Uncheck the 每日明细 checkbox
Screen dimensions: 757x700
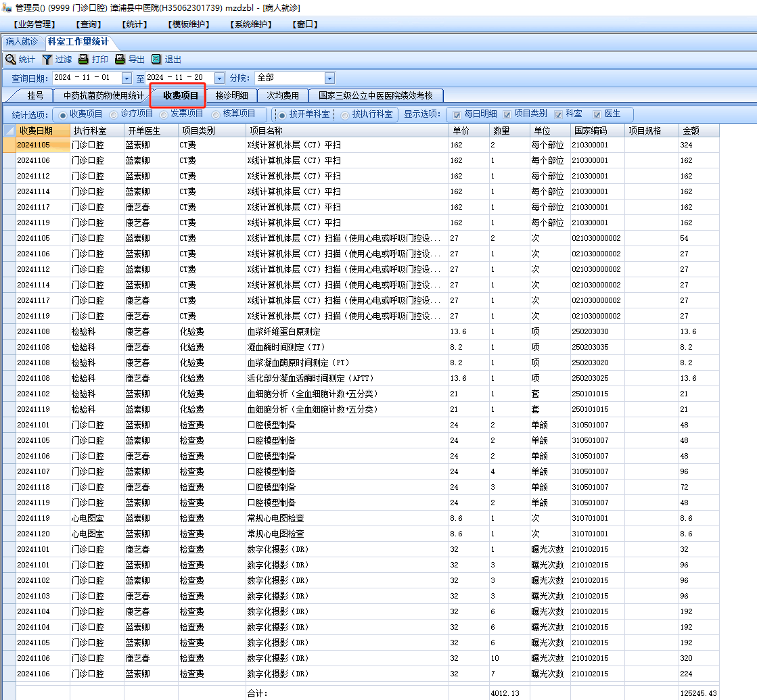(457, 114)
